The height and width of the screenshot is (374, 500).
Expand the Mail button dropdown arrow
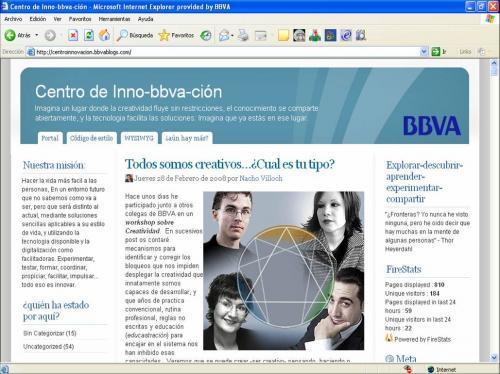point(232,35)
